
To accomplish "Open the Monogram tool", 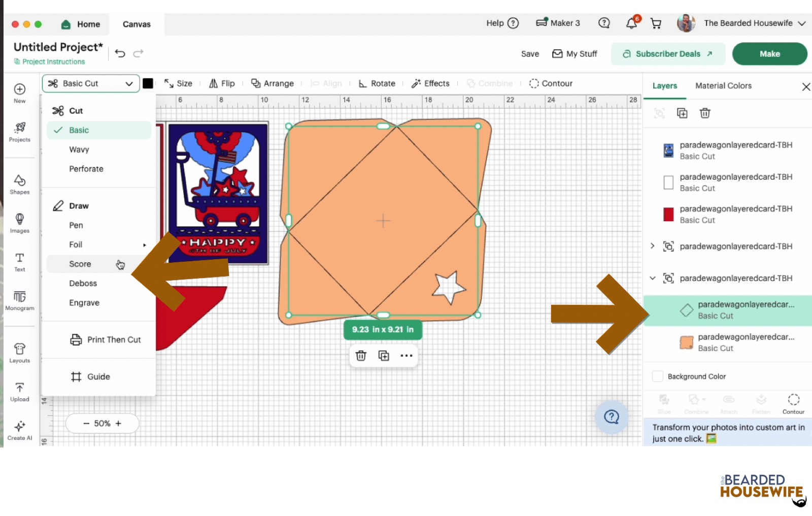I will (19, 300).
